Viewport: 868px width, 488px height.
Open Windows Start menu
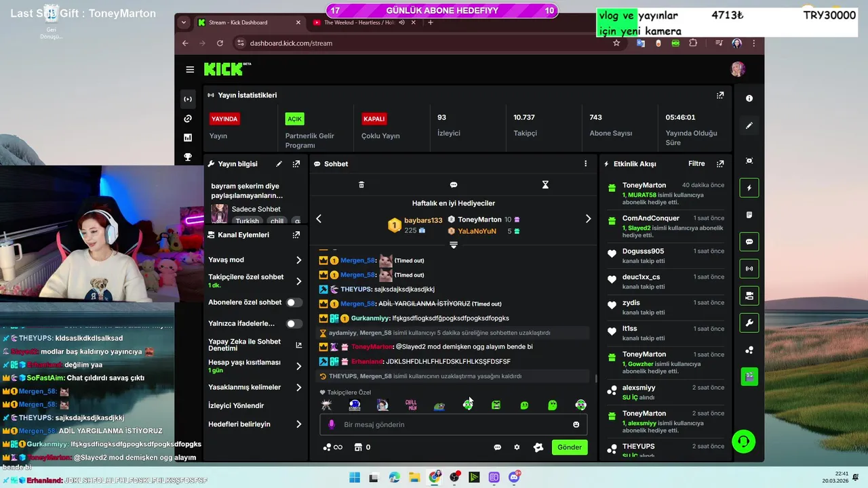pyautogui.click(x=355, y=477)
